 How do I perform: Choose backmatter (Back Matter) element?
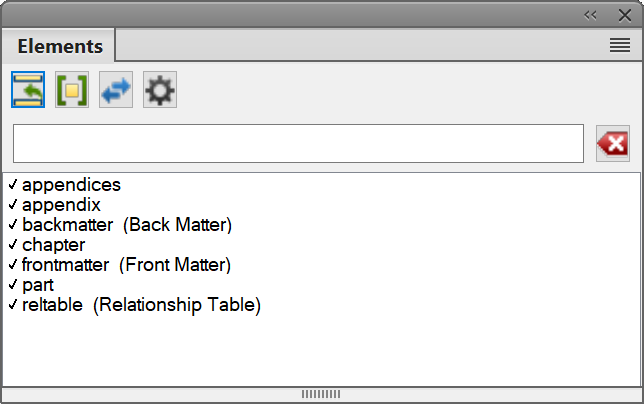pyautogui.click(x=126, y=225)
